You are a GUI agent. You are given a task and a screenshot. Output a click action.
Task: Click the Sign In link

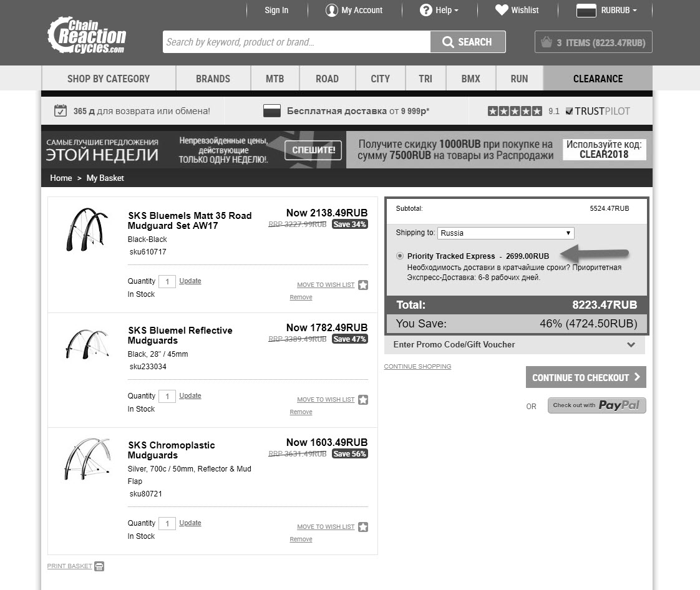pyautogui.click(x=276, y=10)
